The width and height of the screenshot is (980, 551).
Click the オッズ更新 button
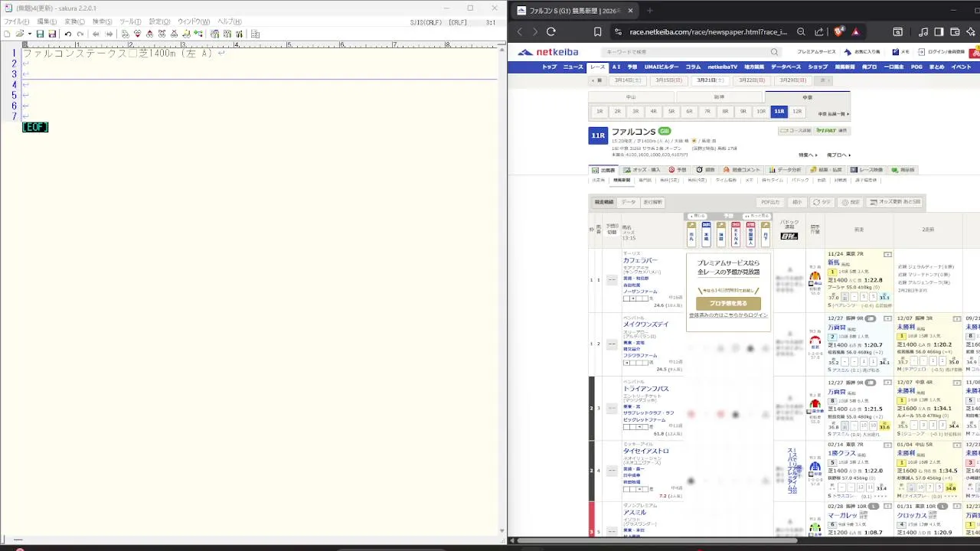pyautogui.click(x=896, y=202)
